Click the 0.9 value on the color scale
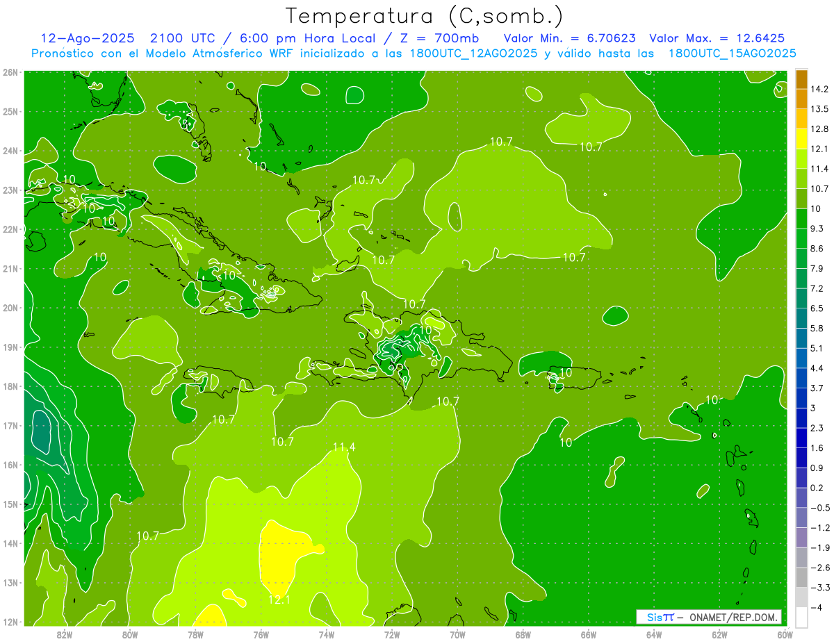 tap(817, 468)
